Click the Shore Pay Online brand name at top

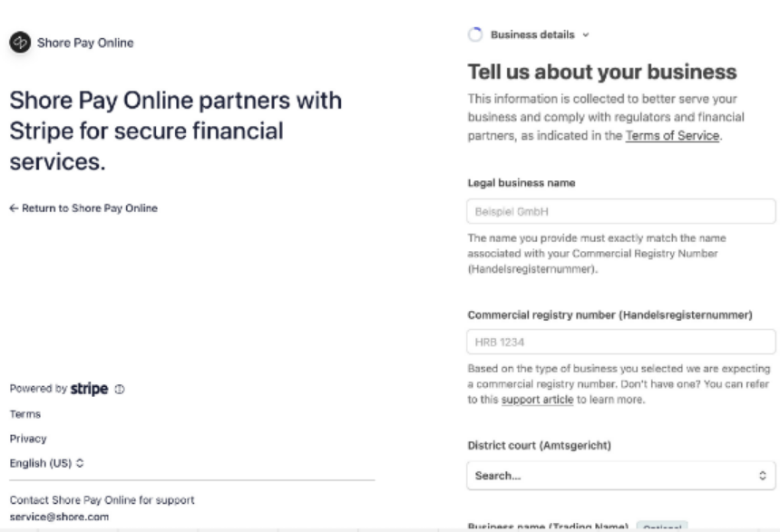(x=83, y=42)
